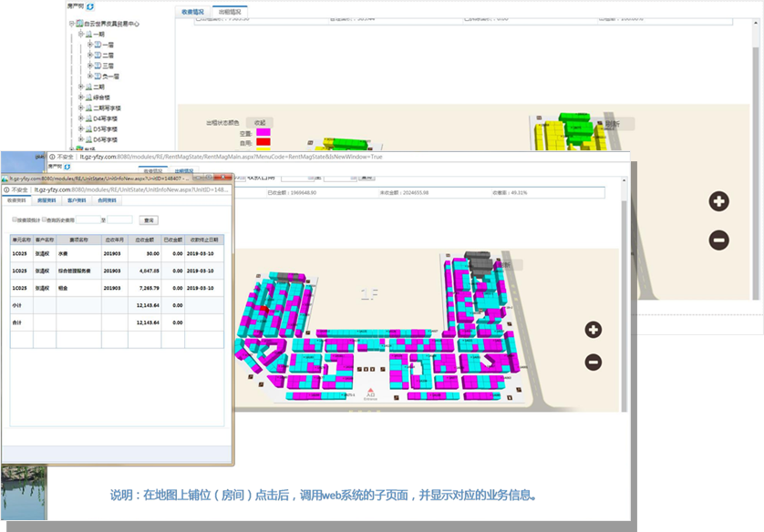Image resolution: width=764 pixels, height=532 pixels.
Task: Click the magenta 空置 color swatch
Action: click(x=263, y=133)
